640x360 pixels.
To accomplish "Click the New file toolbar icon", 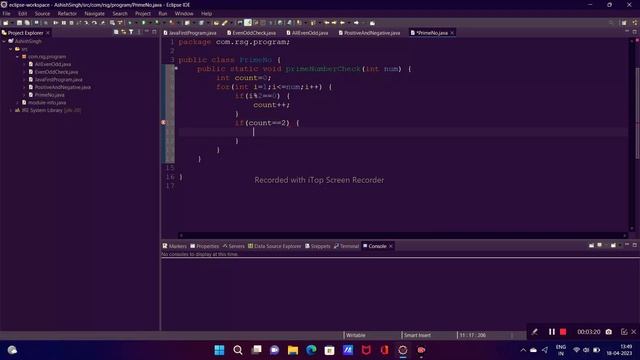I will point(6,23).
